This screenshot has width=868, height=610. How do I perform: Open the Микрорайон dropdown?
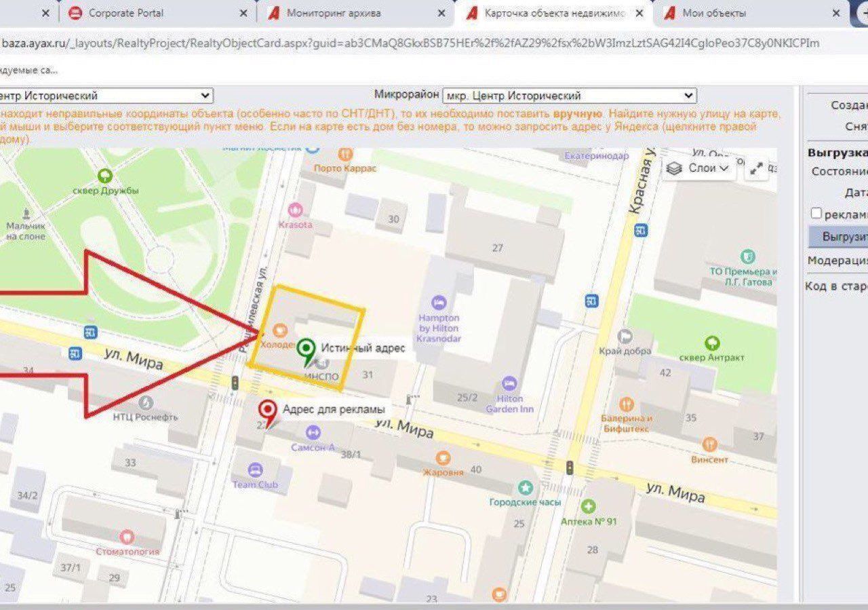[x=569, y=96]
